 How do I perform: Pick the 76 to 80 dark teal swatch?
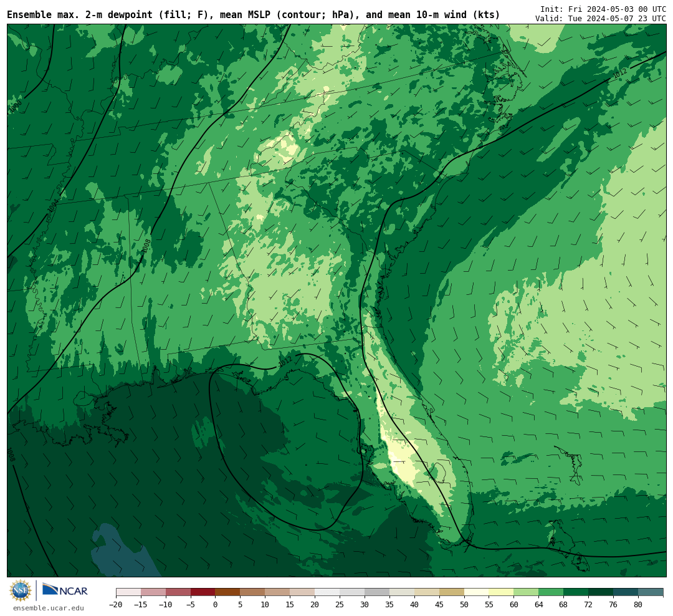(626, 592)
